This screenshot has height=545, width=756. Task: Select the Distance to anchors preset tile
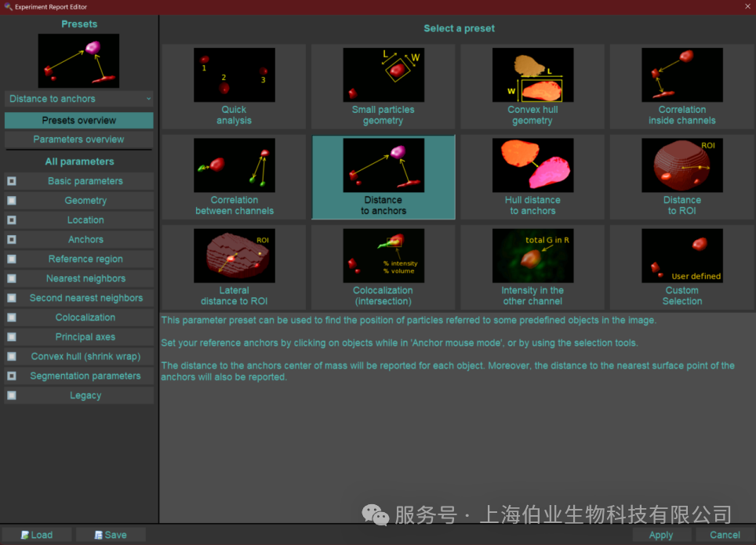coord(383,177)
